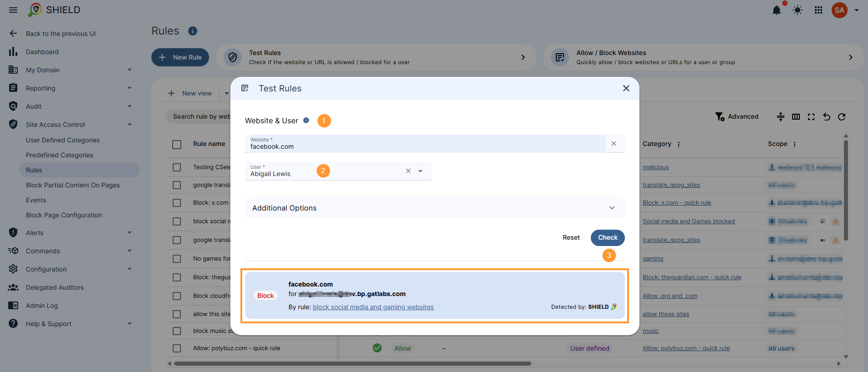Clear the Website field with X
Image resolution: width=868 pixels, height=372 pixels.
(614, 144)
